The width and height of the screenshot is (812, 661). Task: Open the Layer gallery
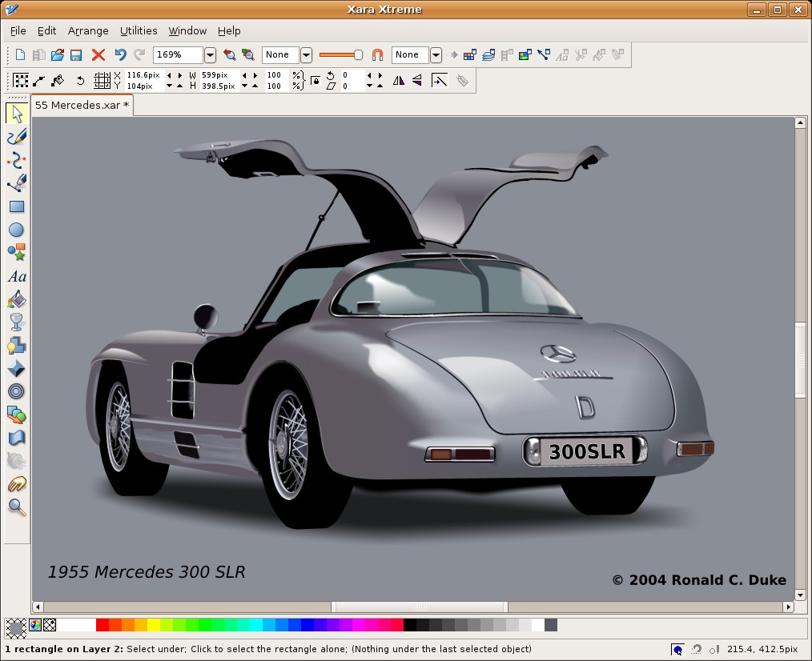(488, 54)
